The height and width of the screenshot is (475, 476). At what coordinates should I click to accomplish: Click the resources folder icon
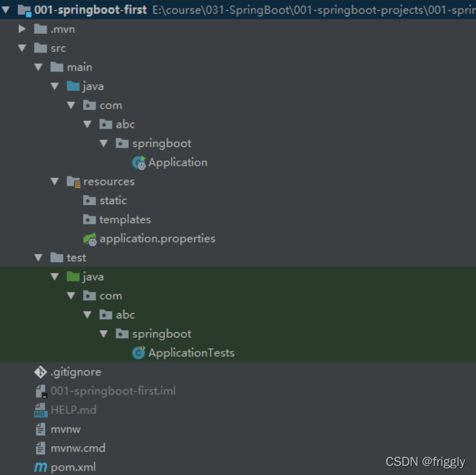[x=73, y=182]
